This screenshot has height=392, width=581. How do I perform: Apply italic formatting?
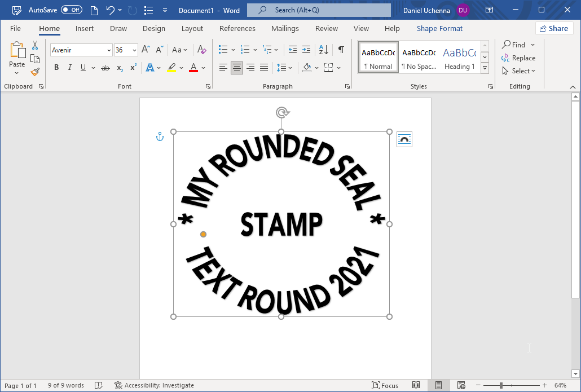click(x=69, y=67)
